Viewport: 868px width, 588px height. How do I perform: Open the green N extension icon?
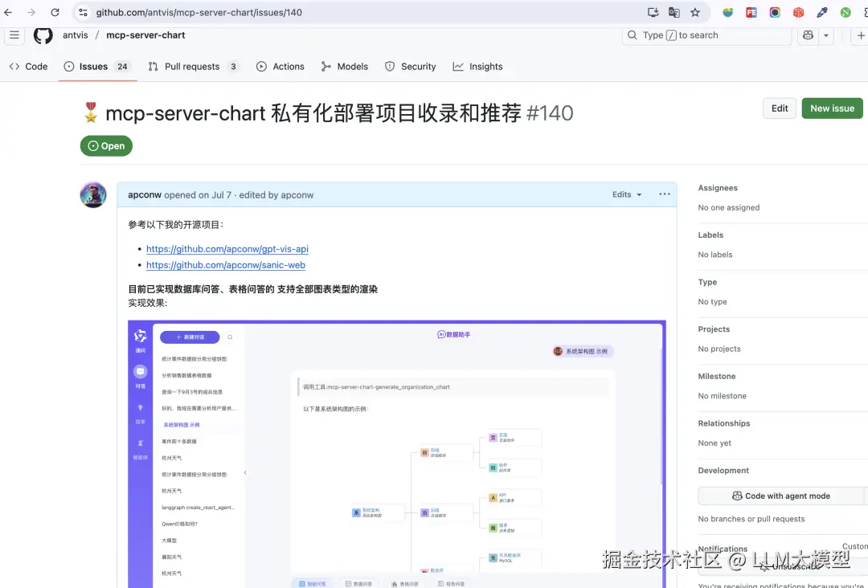coord(845,12)
